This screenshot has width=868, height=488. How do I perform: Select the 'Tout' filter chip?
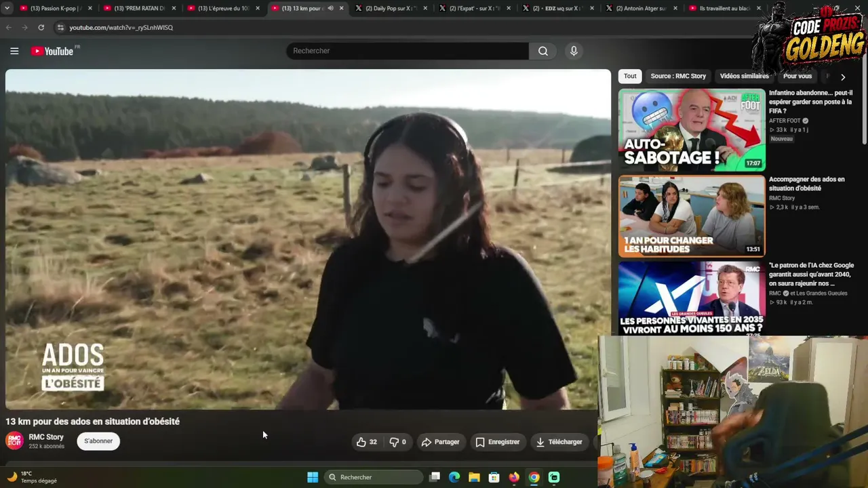(x=630, y=77)
